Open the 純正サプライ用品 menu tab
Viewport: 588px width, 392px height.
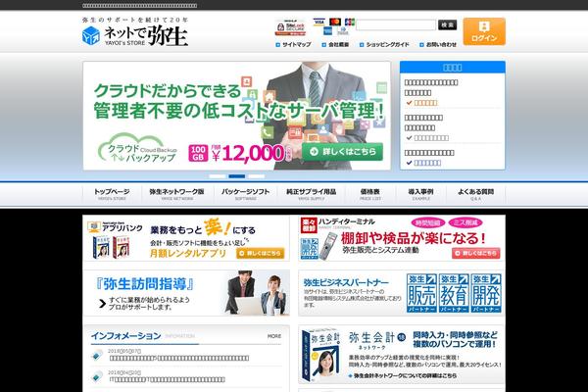click(312, 194)
